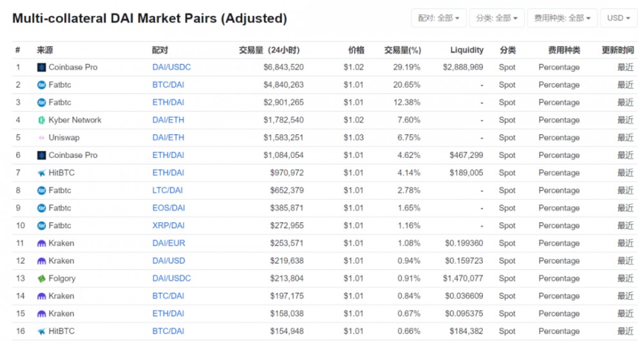Sort table by the Liquidity header
Image resolution: width=644 pixels, height=341 pixels.
(x=466, y=50)
